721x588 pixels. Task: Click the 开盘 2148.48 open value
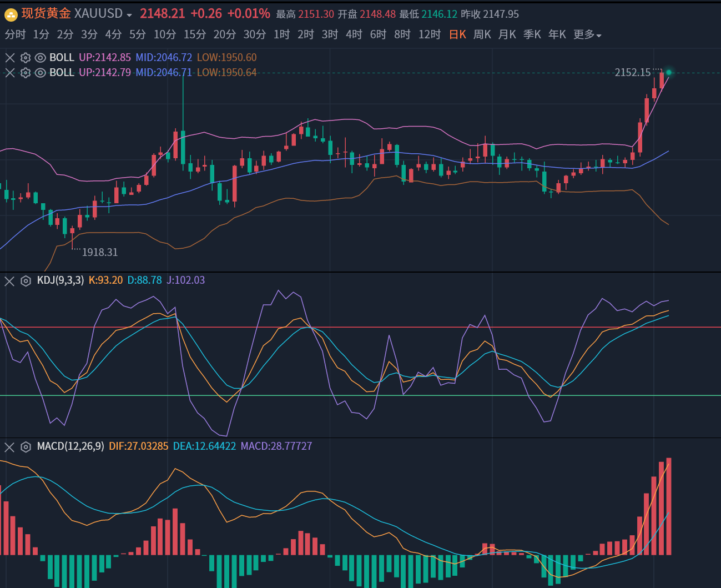[367, 14]
